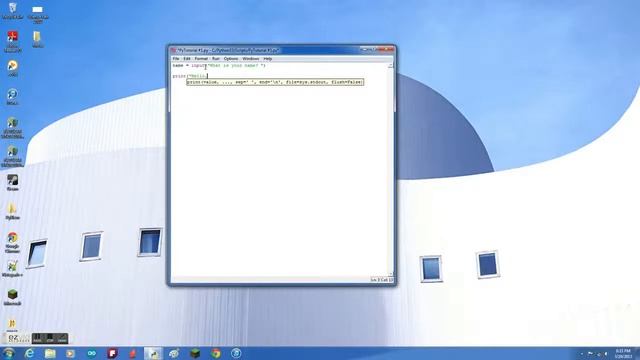
Task: Open the red icon on the taskbar
Action: (x=133, y=353)
